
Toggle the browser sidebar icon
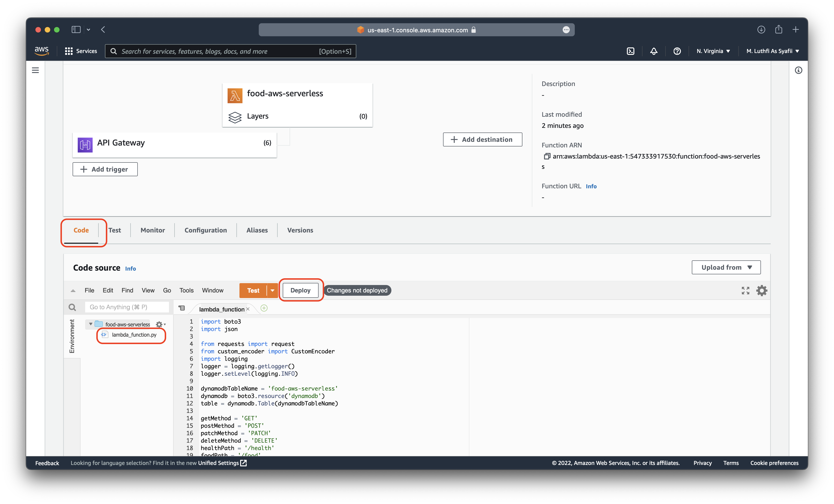point(76,30)
